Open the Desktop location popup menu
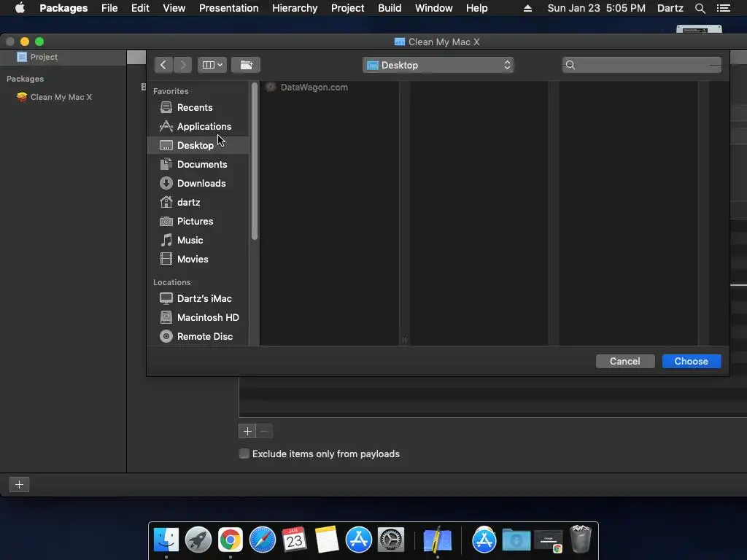The height and width of the screenshot is (560, 747). [x=438, y=65]
